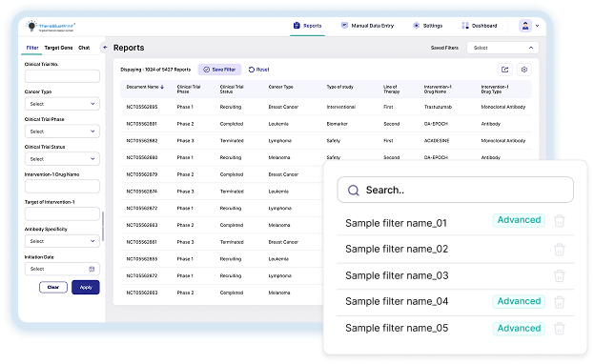The image size is (594, 364).
Task: Click the Type of study column header
Action: pos(339,87)
